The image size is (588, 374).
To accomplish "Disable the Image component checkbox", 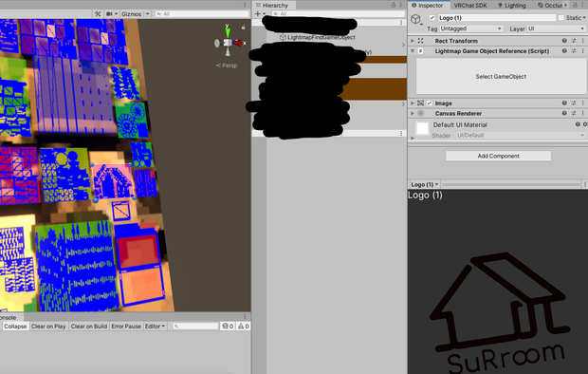I will 430,103.
